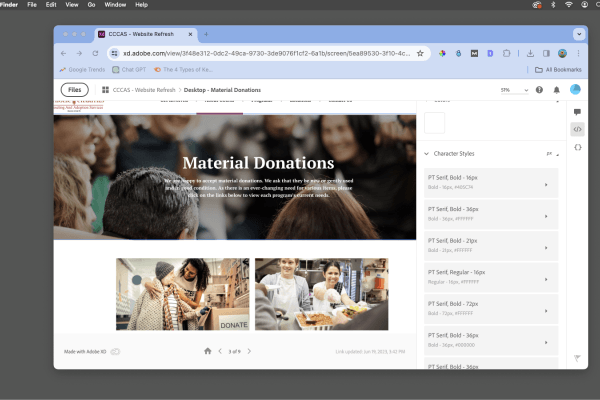Select the CCCAS - Website Refresh tab

[145, 34]
